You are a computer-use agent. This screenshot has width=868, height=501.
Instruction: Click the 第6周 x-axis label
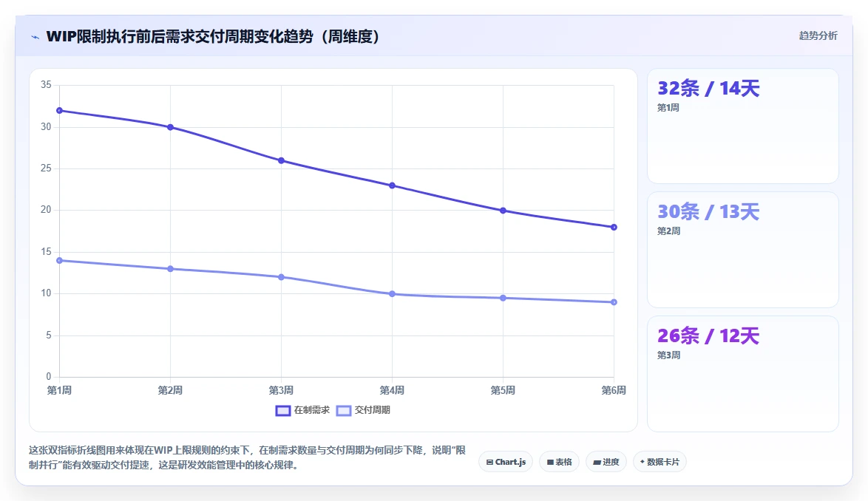click(614, 390)
